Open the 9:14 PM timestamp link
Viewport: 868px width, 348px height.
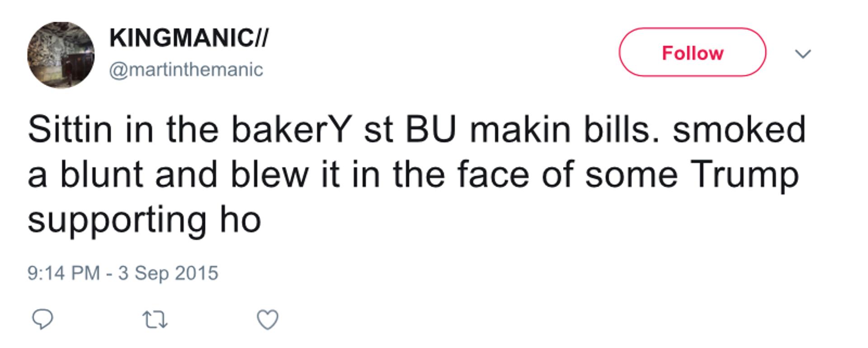(x=63, y=273)
